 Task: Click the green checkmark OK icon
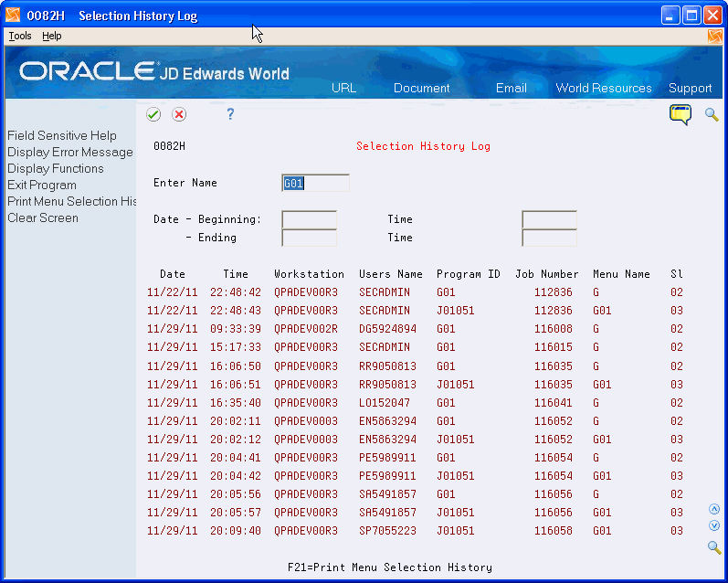[x=153, y=114]
